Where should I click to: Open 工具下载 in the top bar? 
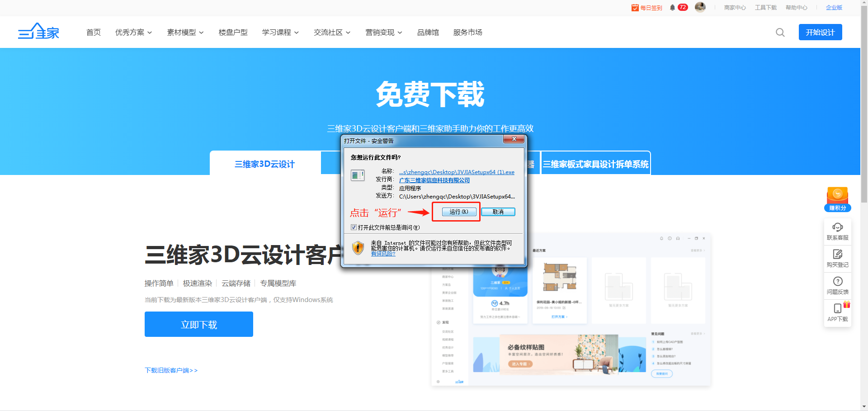point(766,8)
